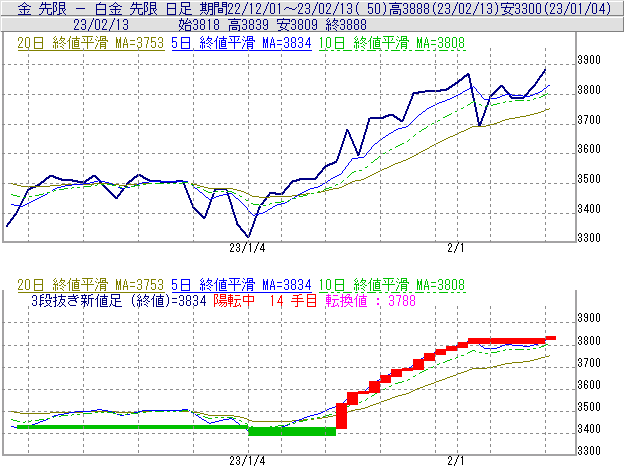Click the tall red reversal bar in lower chart

click(341, 416)
